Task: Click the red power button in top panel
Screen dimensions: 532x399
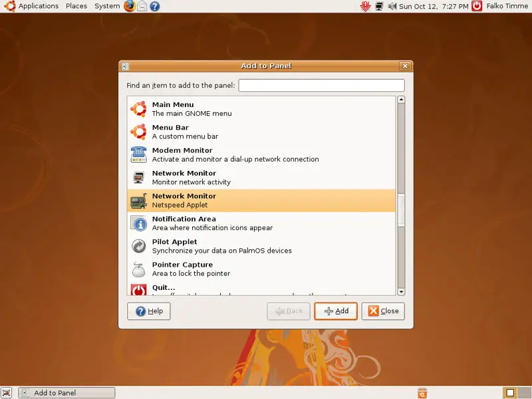Action: pyautogui.click(x=477, y=6)
